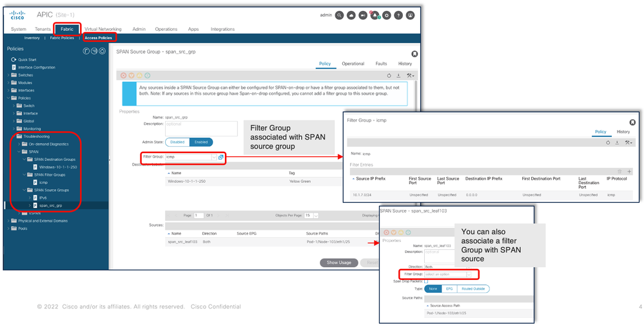The image size is (644, 327).
Task: Click the bell notifications icon
Action: click(375, 15)
